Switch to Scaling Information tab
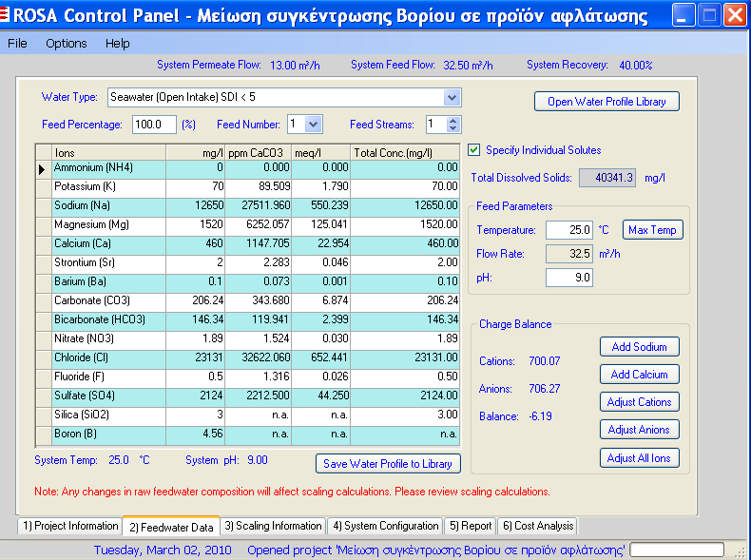This screenshot has height=560, width=751. pyautogui.click(x=273, y=526)
